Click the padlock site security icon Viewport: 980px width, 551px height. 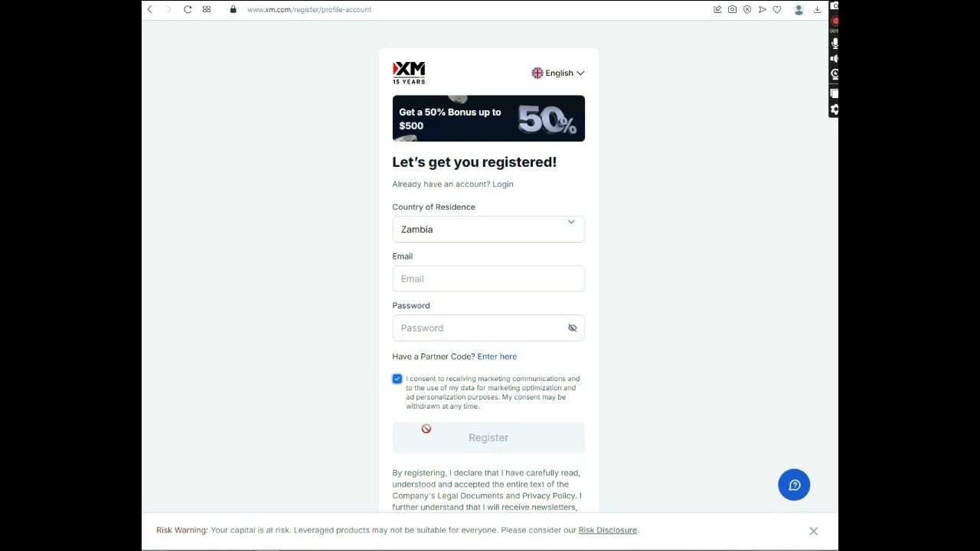[234, 9]
